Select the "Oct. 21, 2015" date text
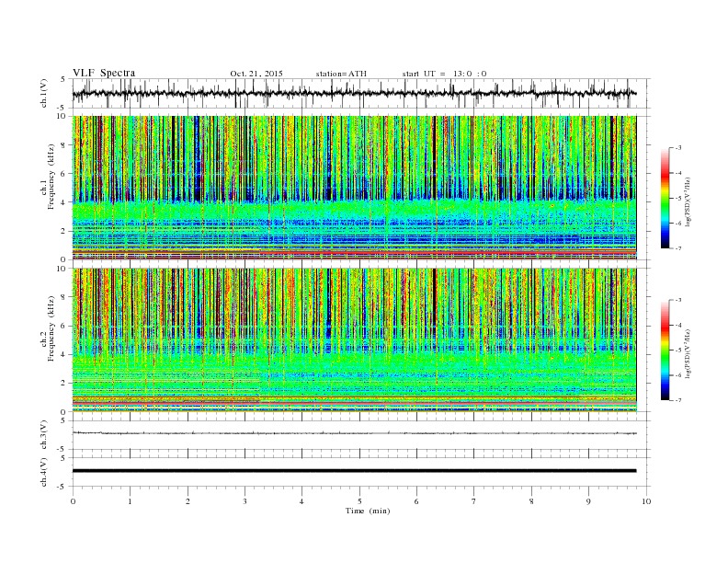 (256, 74)
